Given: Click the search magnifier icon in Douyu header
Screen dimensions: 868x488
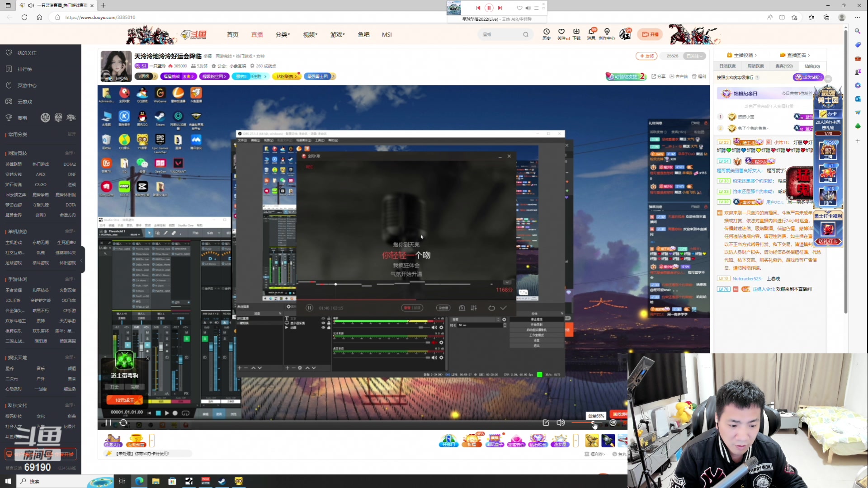Looking at the screenshot, I should click(x=525, y=34).
